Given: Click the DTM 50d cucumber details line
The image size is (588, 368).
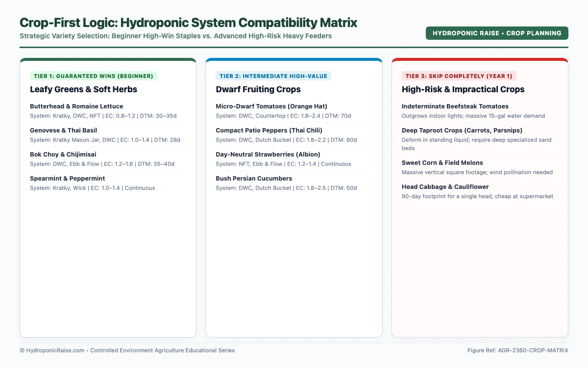Looking at the screenshot, I should pos(286,188).
